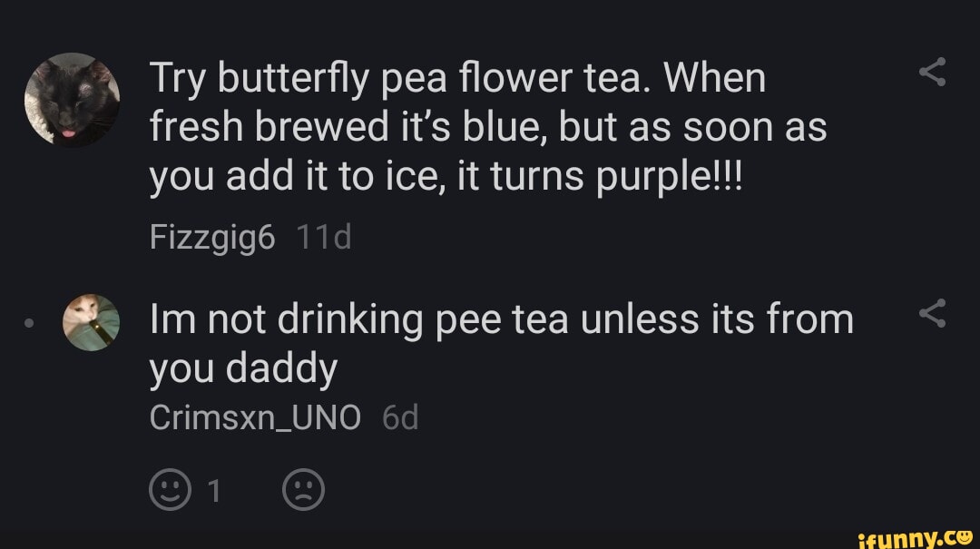Viewport: 980px width, 549px height.
Task: Share the Fizzgig6 comment
Action: [x=933, y=72]
